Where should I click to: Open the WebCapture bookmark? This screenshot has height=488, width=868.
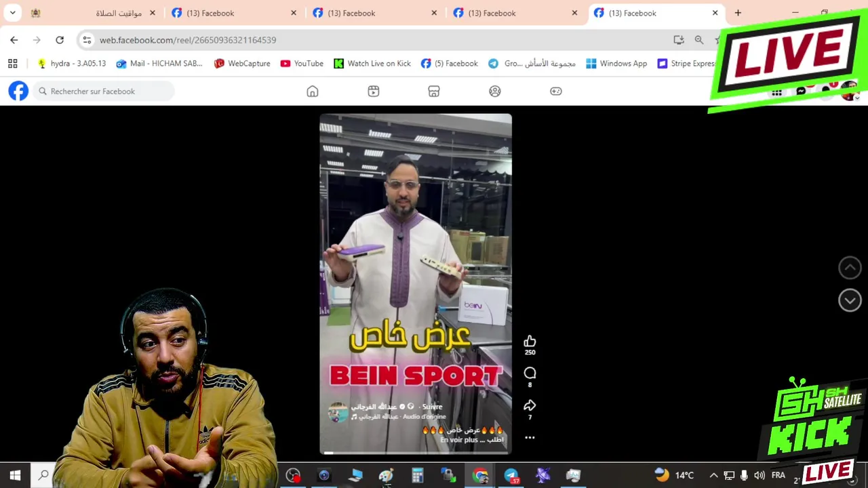coord(242,64)
